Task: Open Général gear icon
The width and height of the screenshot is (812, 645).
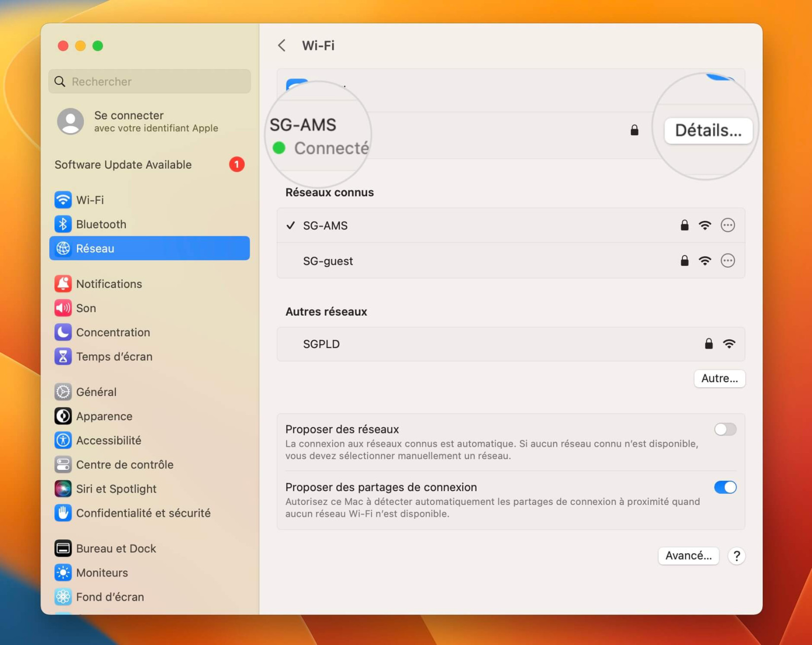Action: [x=63, y=392]
